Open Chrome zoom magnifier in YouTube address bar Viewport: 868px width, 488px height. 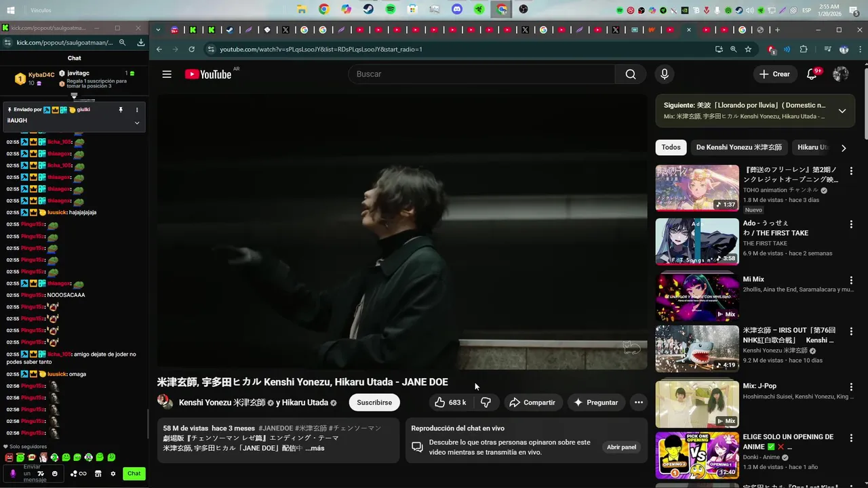[x=733, y=49]
